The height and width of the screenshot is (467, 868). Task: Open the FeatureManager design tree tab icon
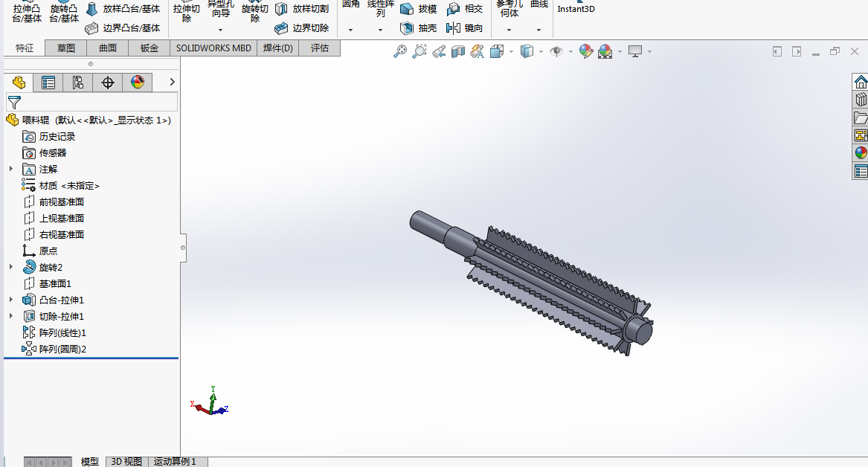coord(19,83)
